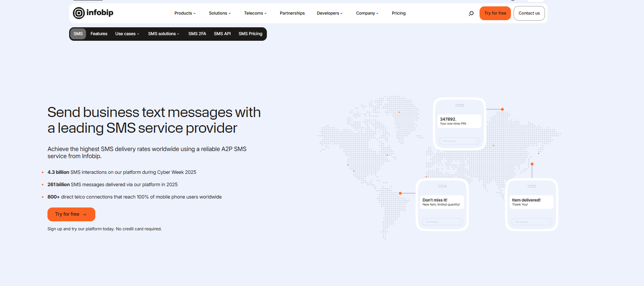Viewport: 644px width, 286px height.
Task: Click the hero Try for free arrow button
Action: 71,214
